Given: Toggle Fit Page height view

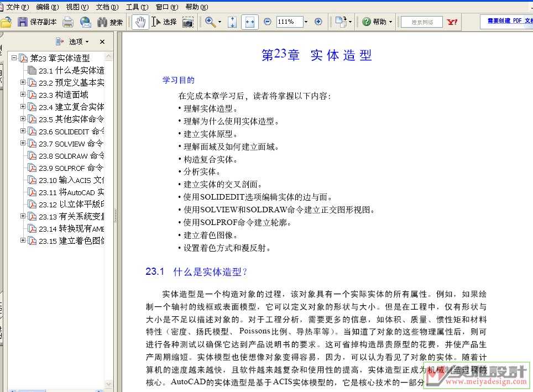Looking at the screenshot, I should (232, 22).
